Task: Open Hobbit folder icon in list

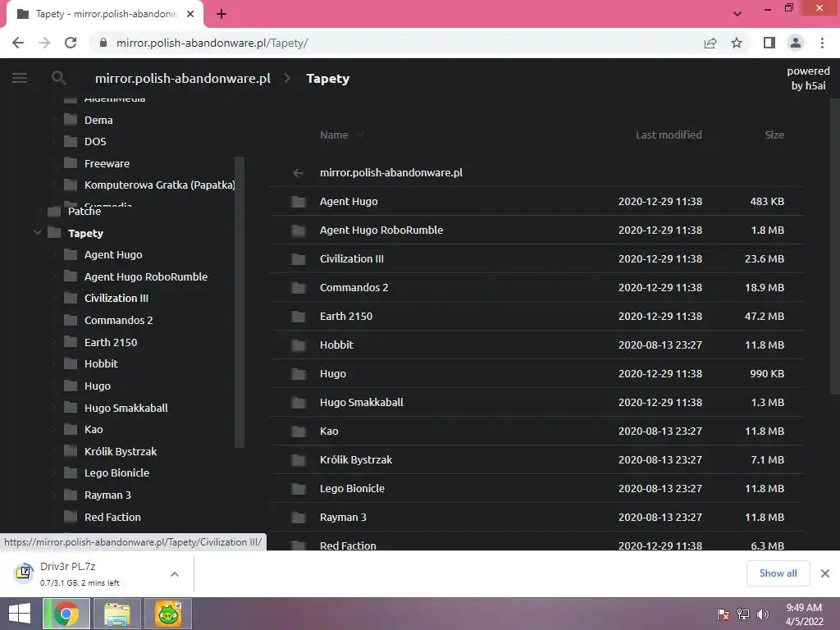Action: (299, 345)
